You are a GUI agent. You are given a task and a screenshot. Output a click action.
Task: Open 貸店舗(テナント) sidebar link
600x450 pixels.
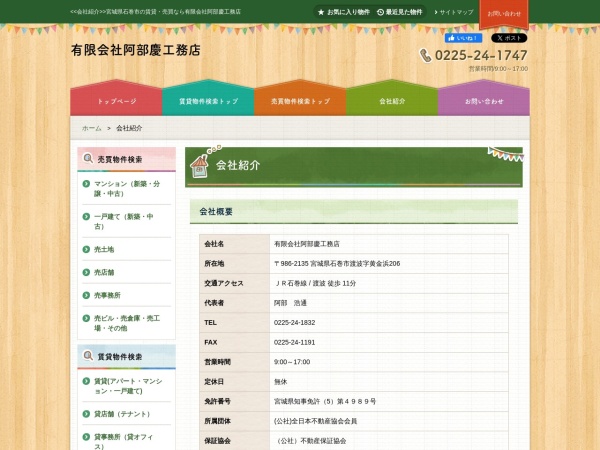pos(122,414)
